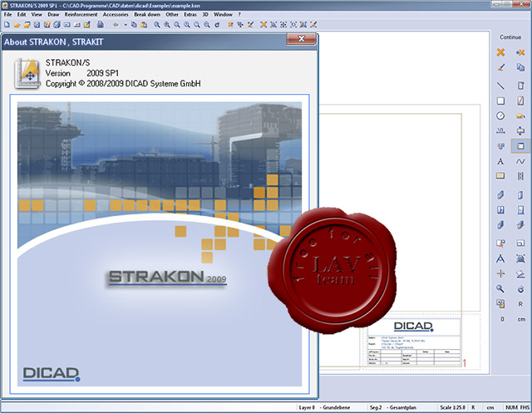Open the Edit menu

22,15
